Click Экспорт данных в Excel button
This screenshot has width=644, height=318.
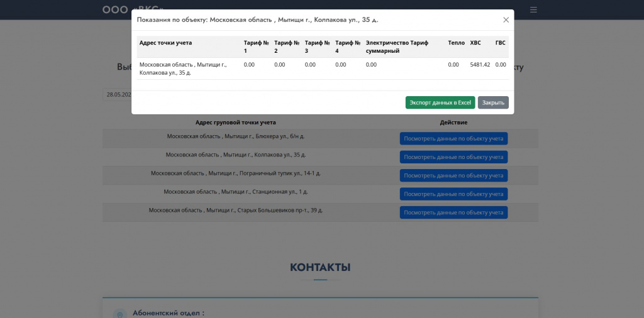coord(440,102)
